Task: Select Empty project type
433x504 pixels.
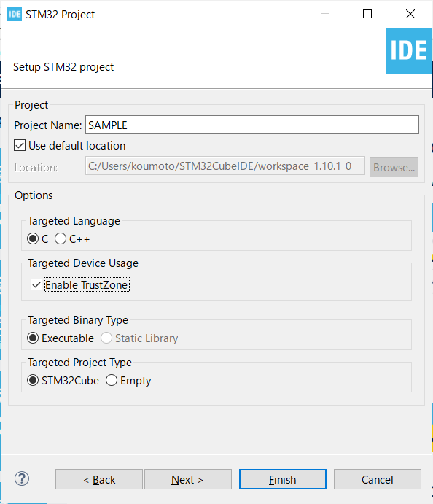Action: pos(112,380)
